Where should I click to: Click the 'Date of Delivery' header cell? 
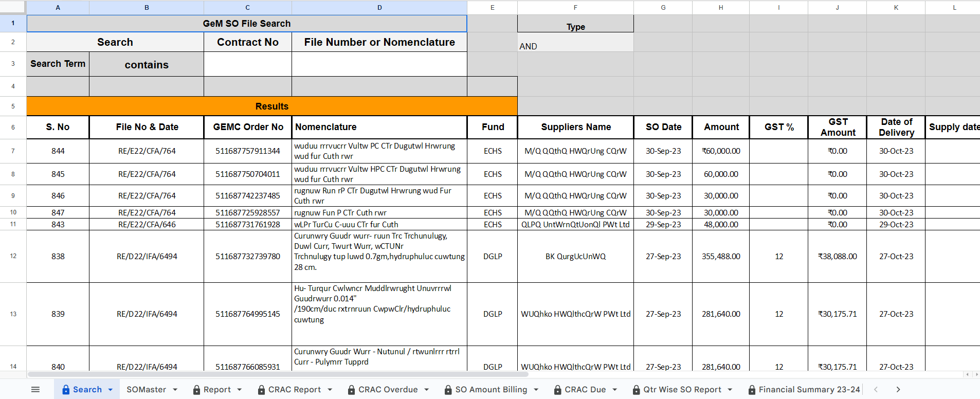(896, 127)
